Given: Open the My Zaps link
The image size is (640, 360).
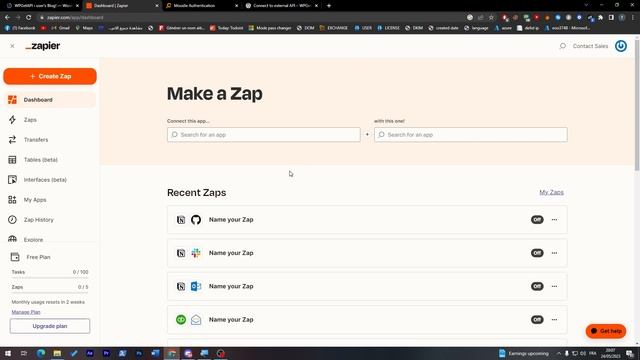Looking at the screenshot, I should [551, 192].
